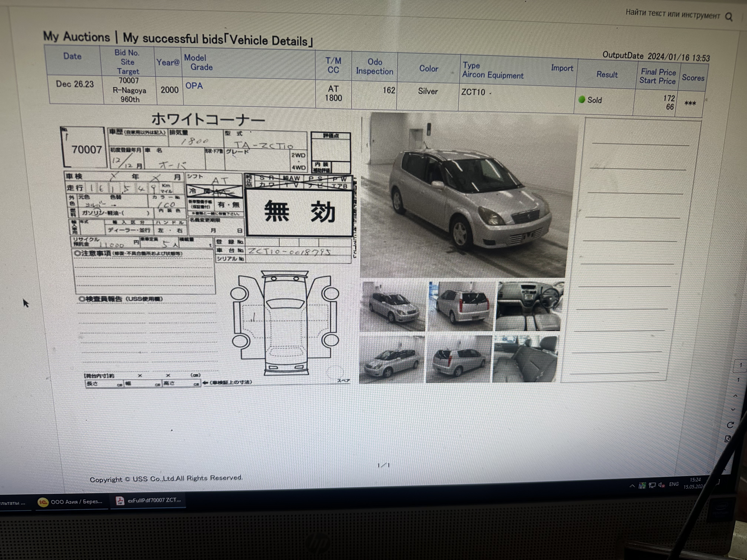Click the car body damage diagram
The width and height of the screenshot is (747, 560).
coord(285,323)
